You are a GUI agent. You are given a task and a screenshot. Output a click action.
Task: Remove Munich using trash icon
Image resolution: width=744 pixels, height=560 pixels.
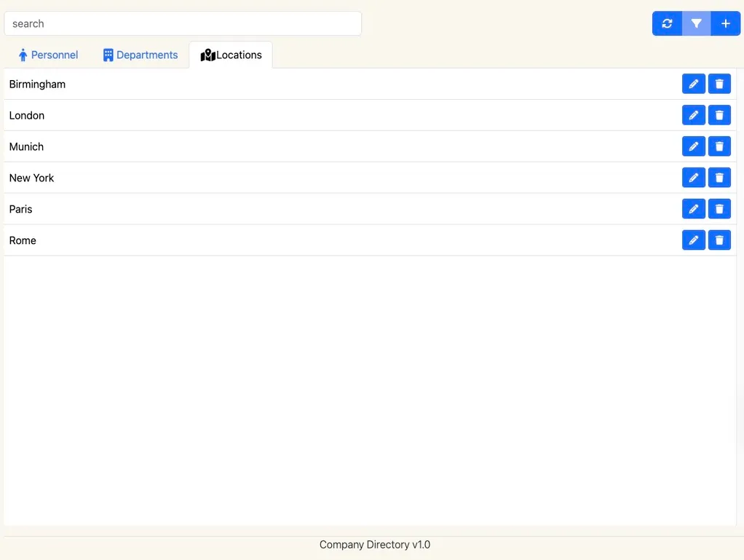(719, 146)
